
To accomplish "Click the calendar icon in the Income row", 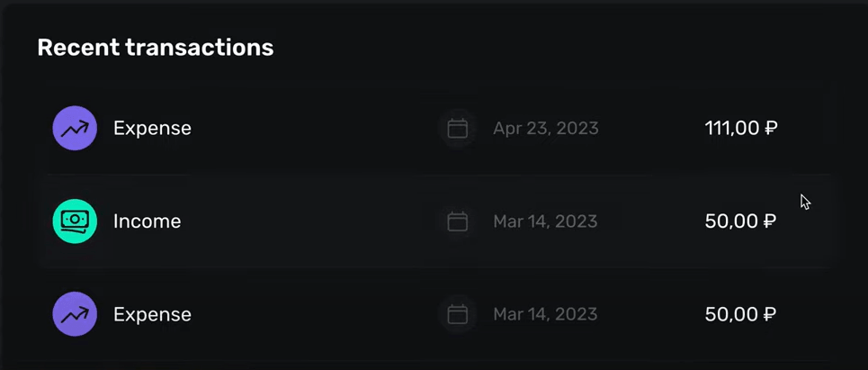I will [458, 221].
